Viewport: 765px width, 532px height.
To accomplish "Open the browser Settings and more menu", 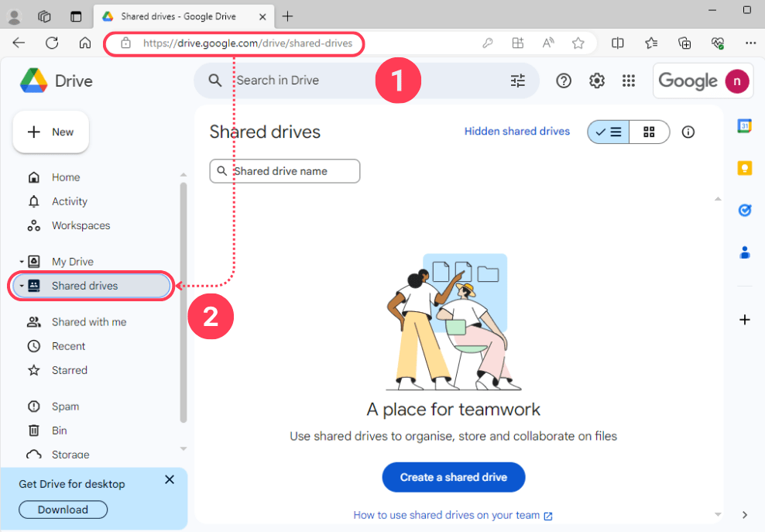I will [750, 43].
